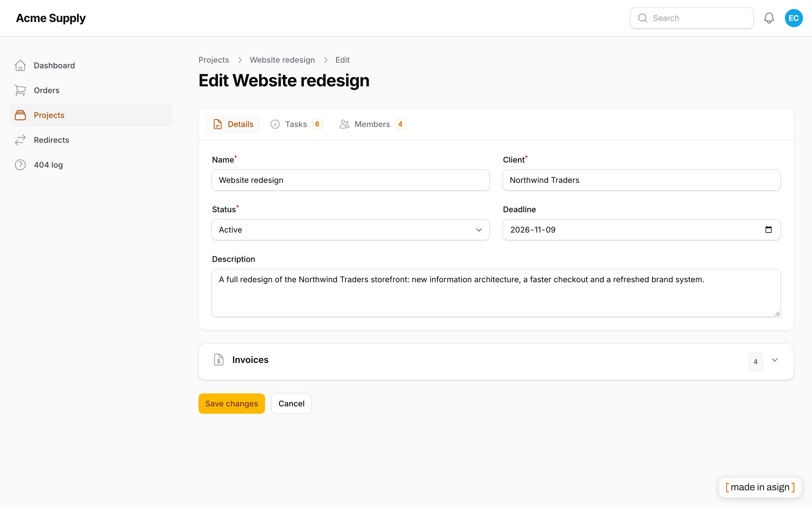Go to Dashboard in the sidebar
The height and width of the screenshot is (508, 812).
(90, 65)
